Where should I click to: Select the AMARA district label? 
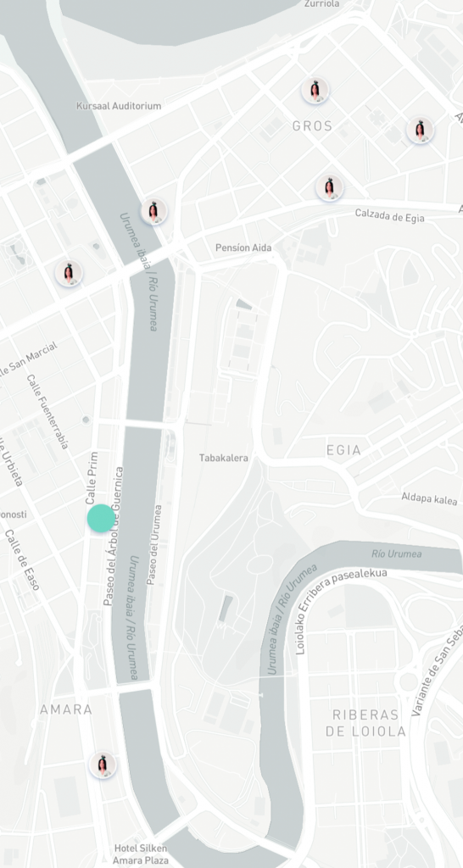66,709
